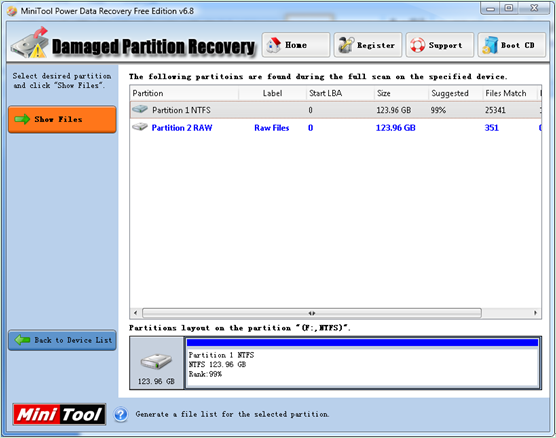Screen dimensions: 556x438
Task: Go Back to Device List
Action: tap(62, 340)
